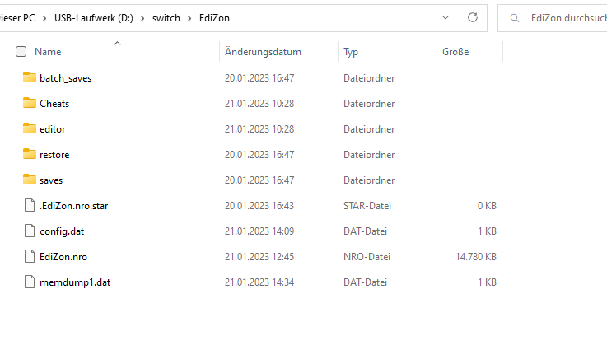Select the .EdiZon.nro.star file name
Viewport: 607px width, 364px height.
(x=73, y=206)
